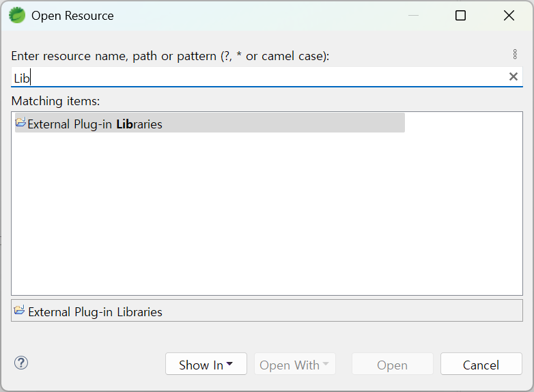Clear the search field with the X icon
Image resolution: width=534 pixels, height=392 pixels.
pos(514,76)
